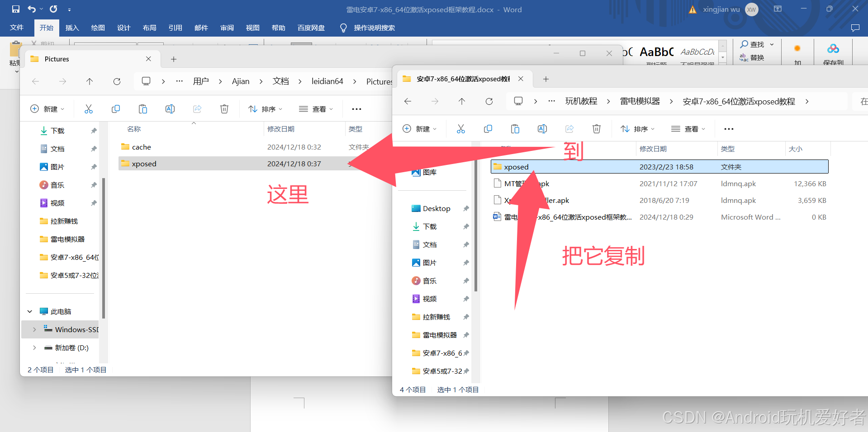
Task: Select the AaBbC heading style thumbnail
Action: [x=657, y=52]
